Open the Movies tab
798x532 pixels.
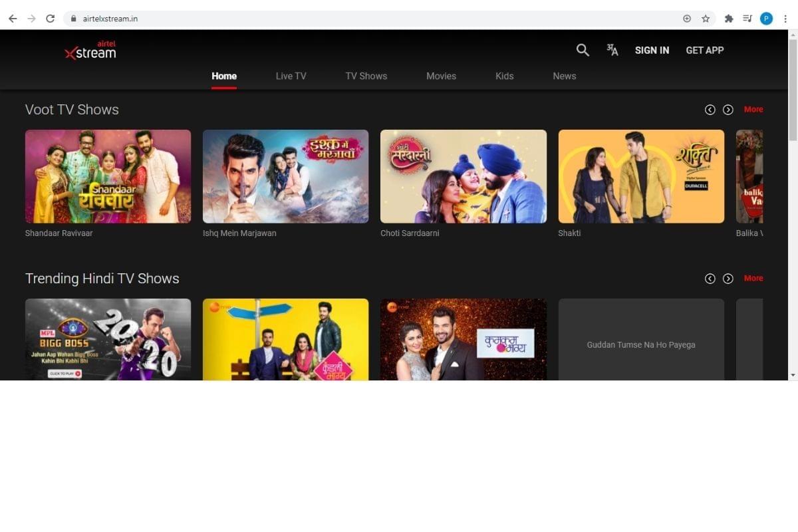pos(442,76)
